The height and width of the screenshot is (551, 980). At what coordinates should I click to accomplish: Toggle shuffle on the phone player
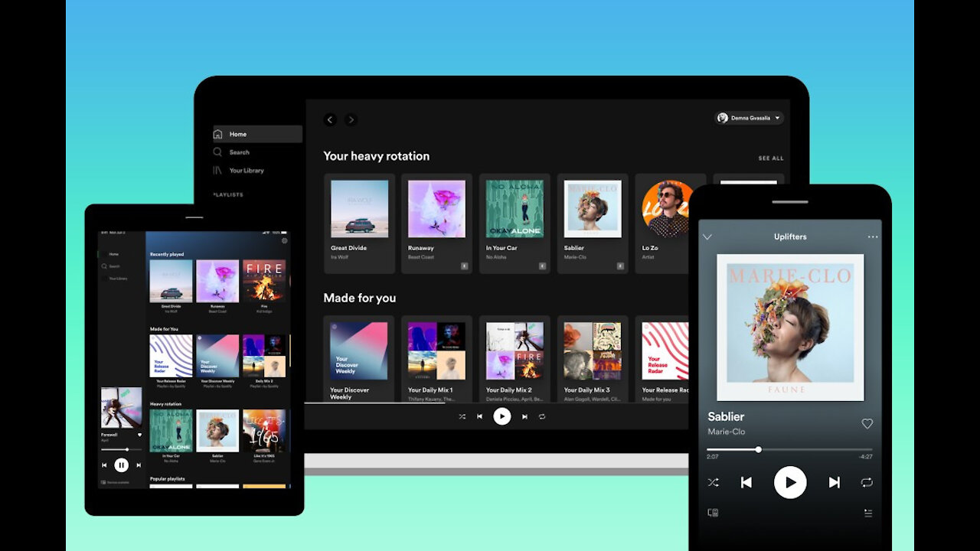point(713,483)
